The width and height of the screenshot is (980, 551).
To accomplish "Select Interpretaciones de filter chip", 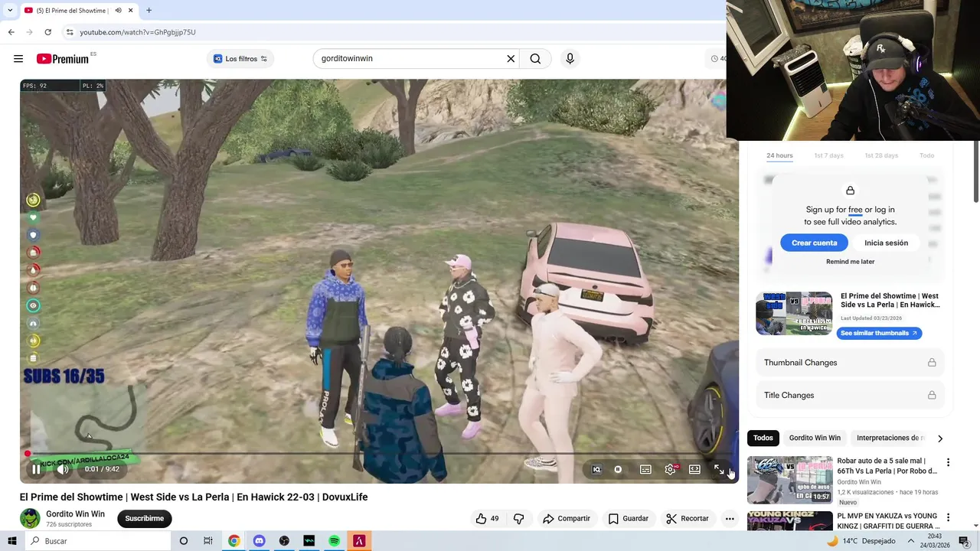I will point(890,438).
